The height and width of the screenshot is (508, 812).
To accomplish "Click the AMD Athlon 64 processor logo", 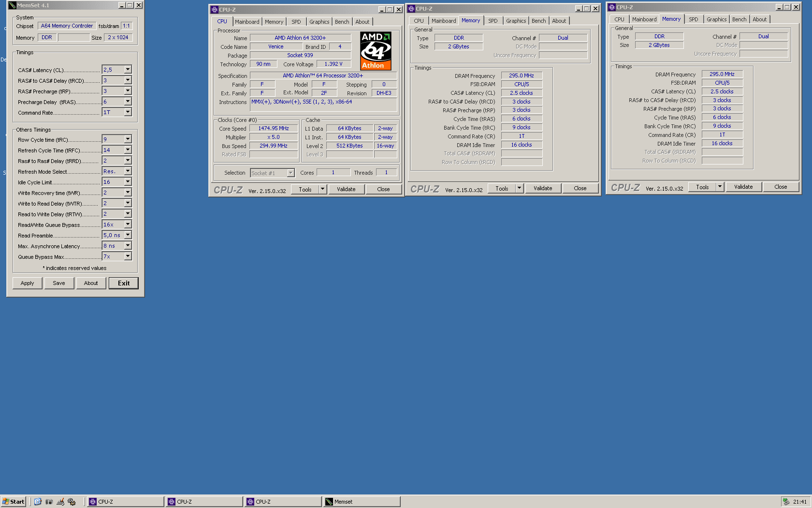I will click(376, 51).
